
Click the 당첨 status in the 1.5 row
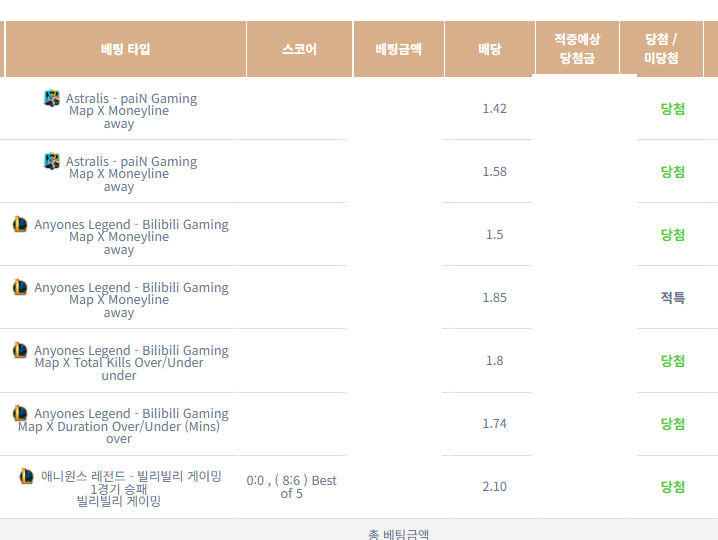click(x=673, y=235)
